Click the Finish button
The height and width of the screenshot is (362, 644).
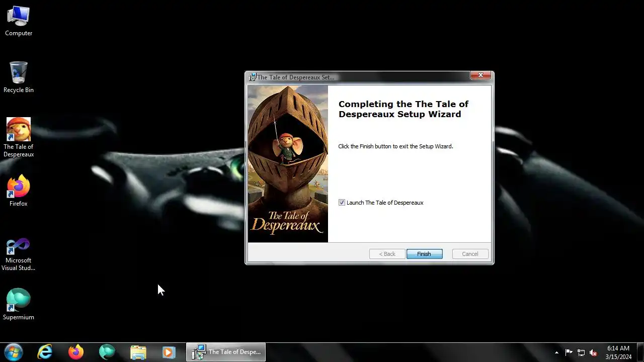[x=424, y=254]
